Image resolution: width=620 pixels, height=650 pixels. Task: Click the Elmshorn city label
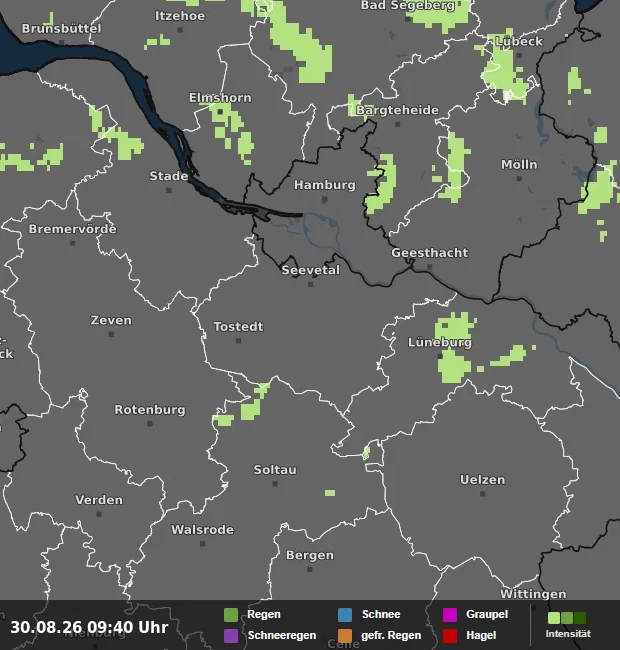click(x=220, y=98)
